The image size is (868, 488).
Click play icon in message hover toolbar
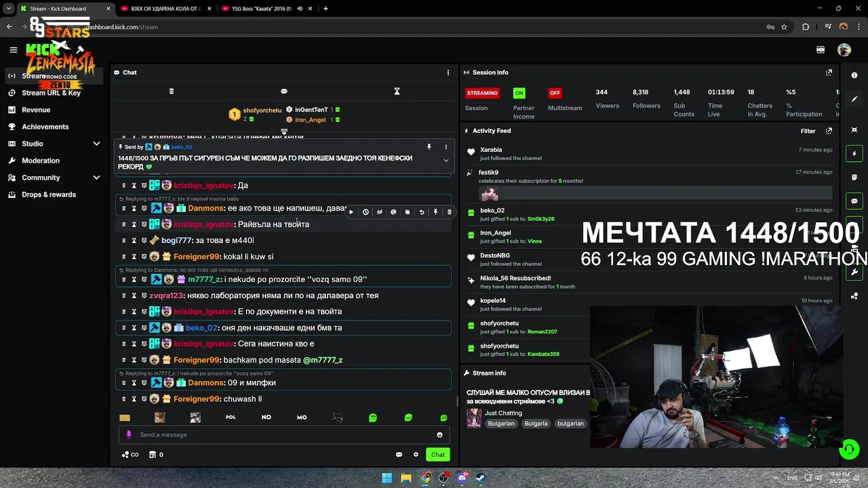351,212
